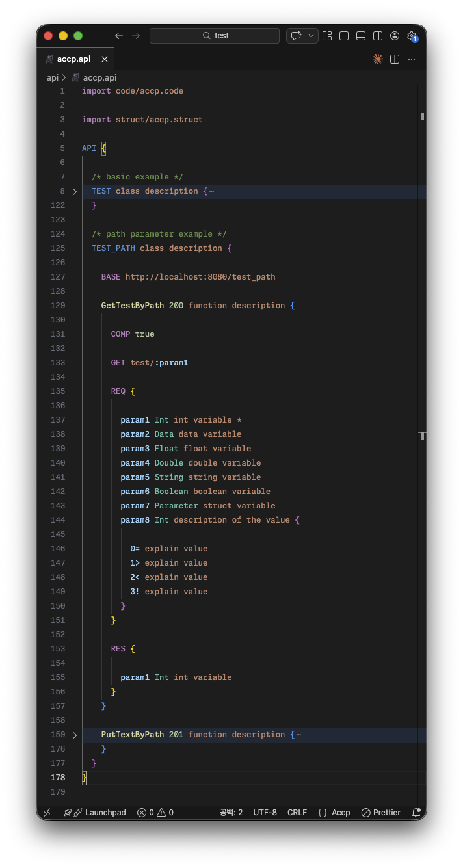Toggle the bottom panel
The width and height of the screenshot is (463, 868).
(361, 36)
